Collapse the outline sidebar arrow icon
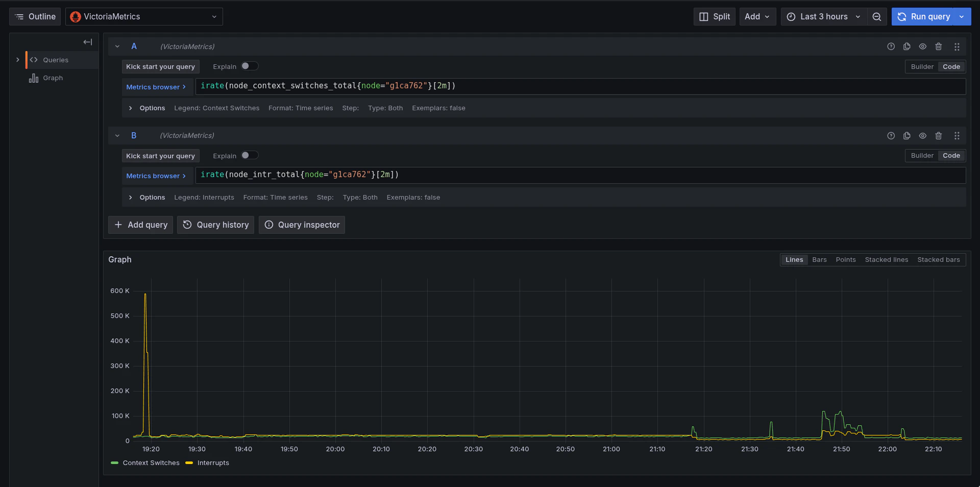 click(x=88, y=42)
